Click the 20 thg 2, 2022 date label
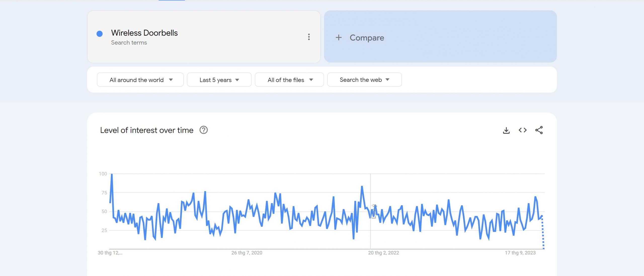644x276 pixels. click(x=383, y=253)
